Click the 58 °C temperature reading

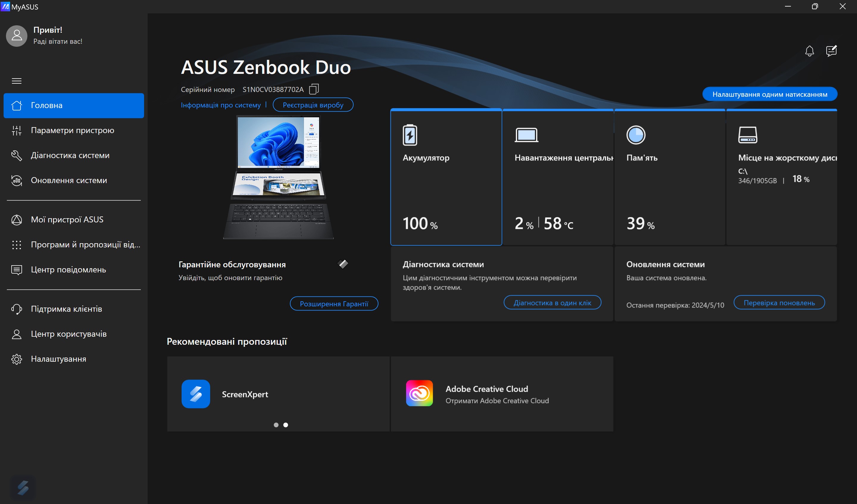pos(558,224)
